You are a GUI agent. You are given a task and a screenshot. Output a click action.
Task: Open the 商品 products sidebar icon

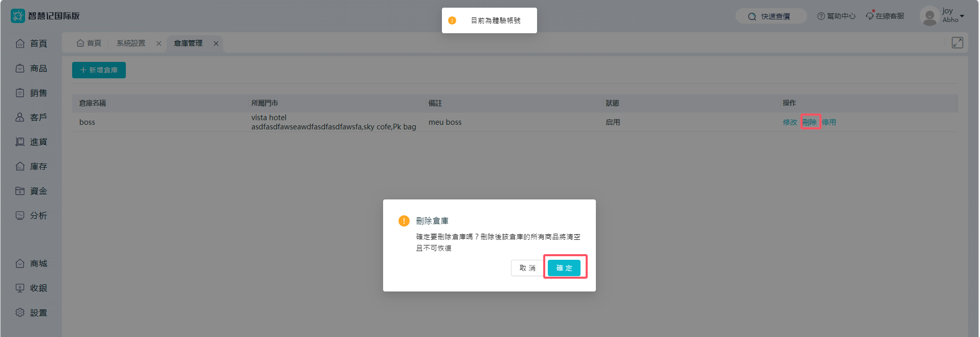tap(20, 68)
